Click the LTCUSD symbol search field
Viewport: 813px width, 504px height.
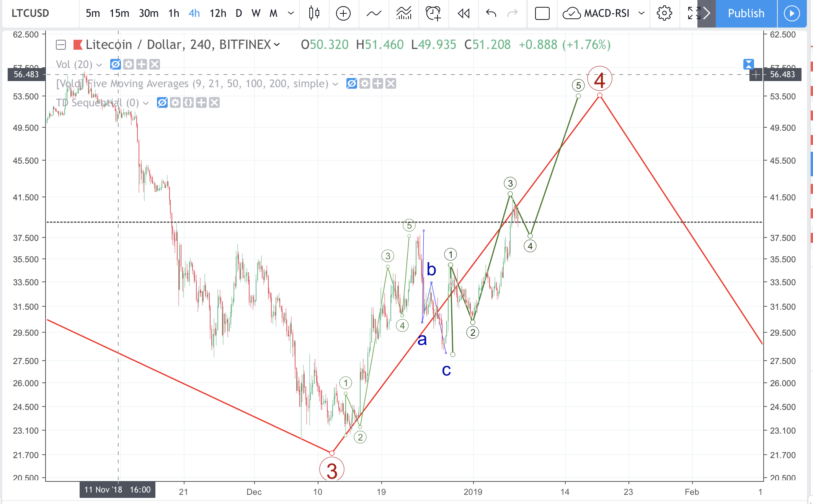(31, 13)
